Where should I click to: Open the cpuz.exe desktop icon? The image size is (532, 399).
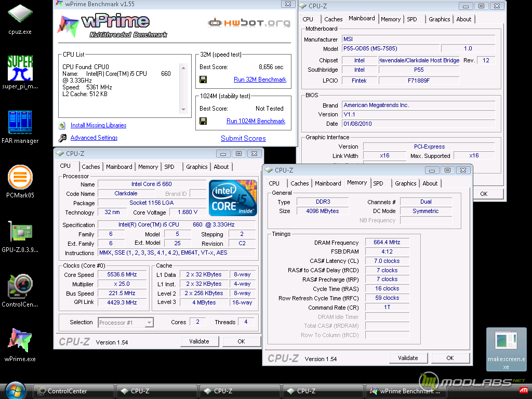20,19
